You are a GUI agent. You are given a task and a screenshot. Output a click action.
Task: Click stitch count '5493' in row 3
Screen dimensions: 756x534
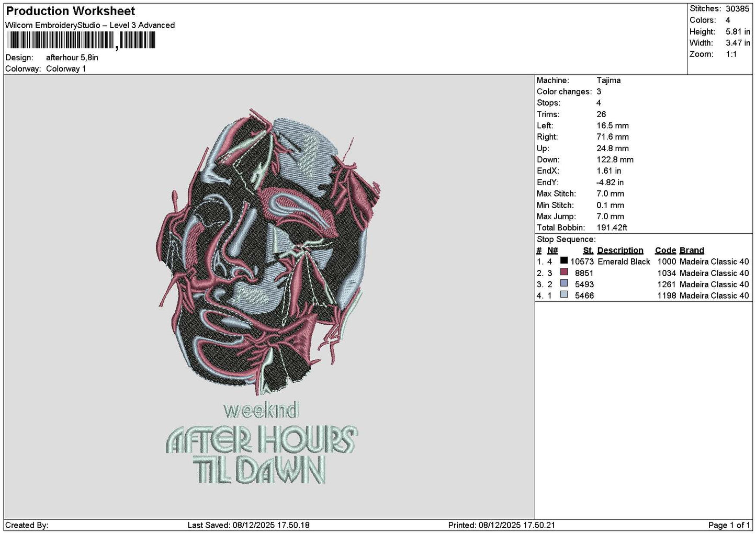tap(584, 285)
